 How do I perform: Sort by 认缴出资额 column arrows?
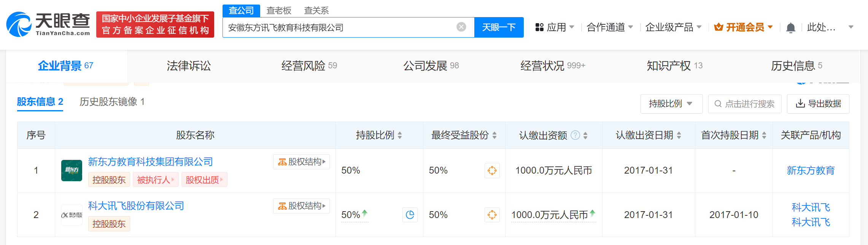tap(585, 135)
